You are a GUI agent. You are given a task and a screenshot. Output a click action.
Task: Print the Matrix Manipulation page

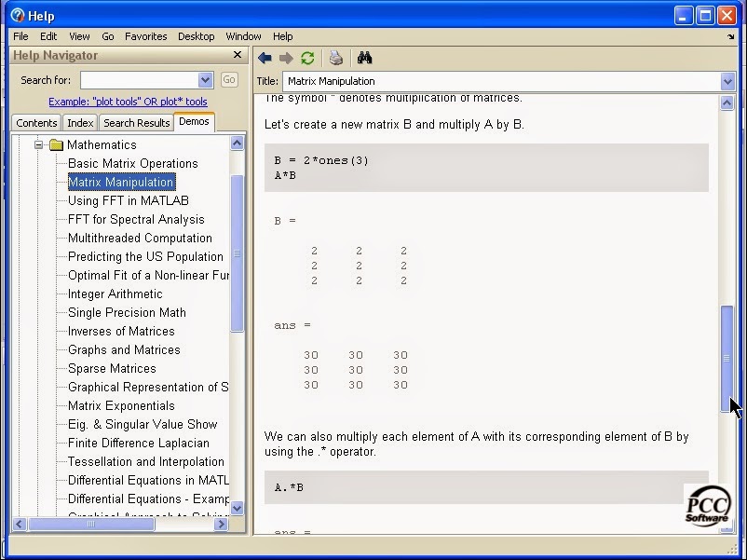tap(334, 57)
